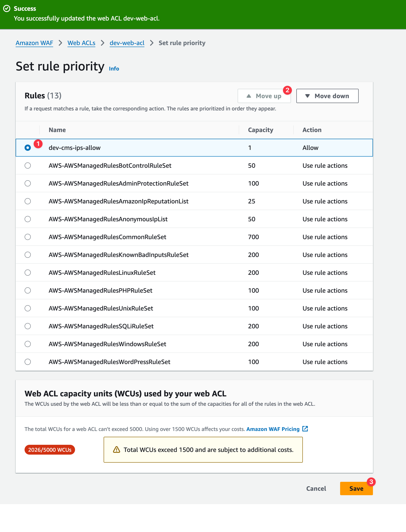Choose the AmazonIpReputationList rule radio button
406x532 pixels.
pyautogui.click(x=28, y=201)
